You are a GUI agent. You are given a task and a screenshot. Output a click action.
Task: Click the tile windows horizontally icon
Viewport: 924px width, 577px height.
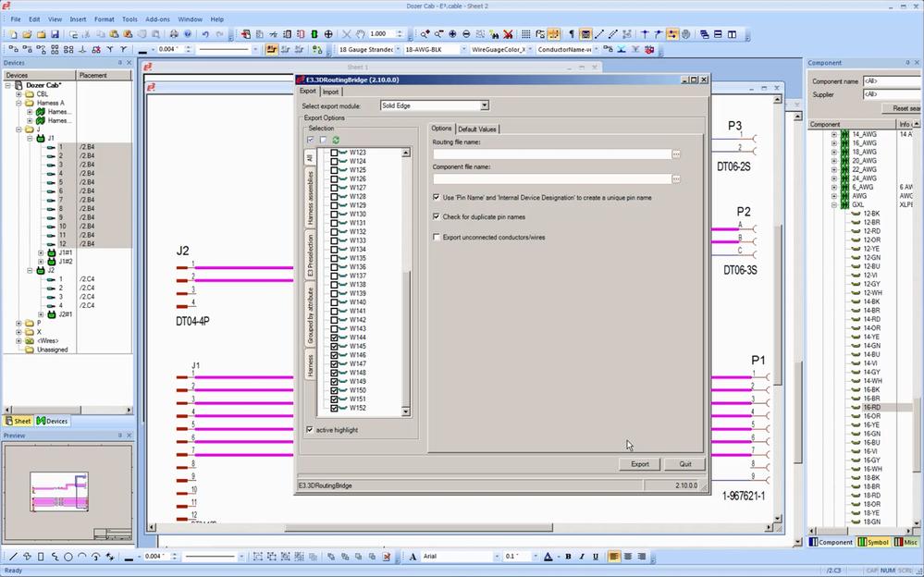718,35
